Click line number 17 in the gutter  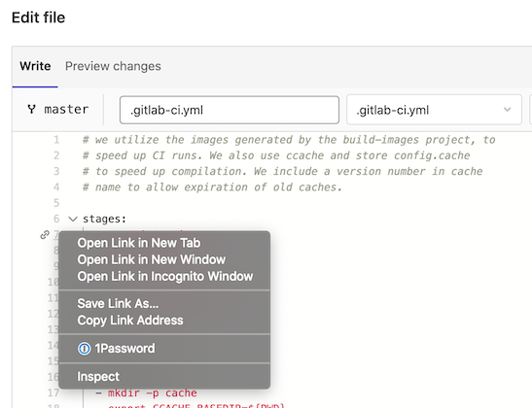pos(53,392)
